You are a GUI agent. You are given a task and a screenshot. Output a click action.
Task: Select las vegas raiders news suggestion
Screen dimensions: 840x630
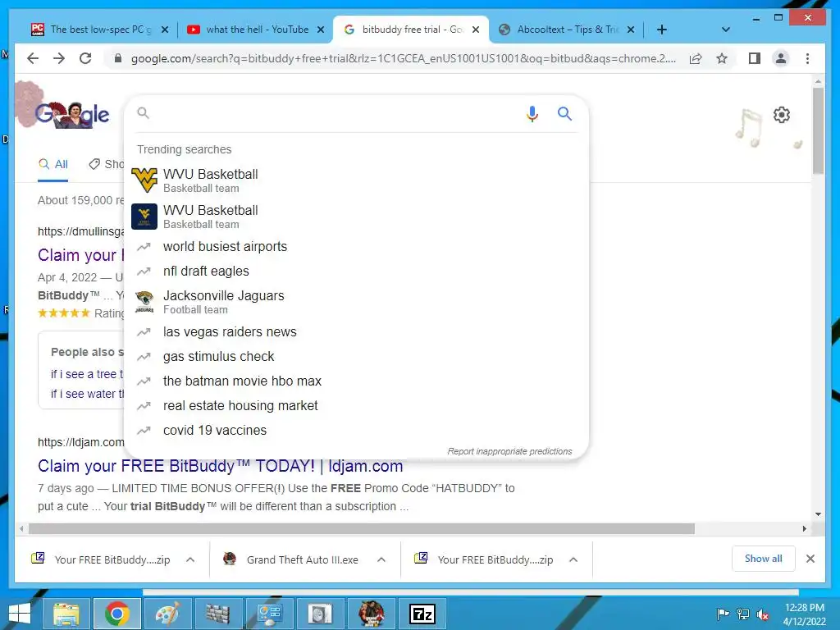click(356, 332)
